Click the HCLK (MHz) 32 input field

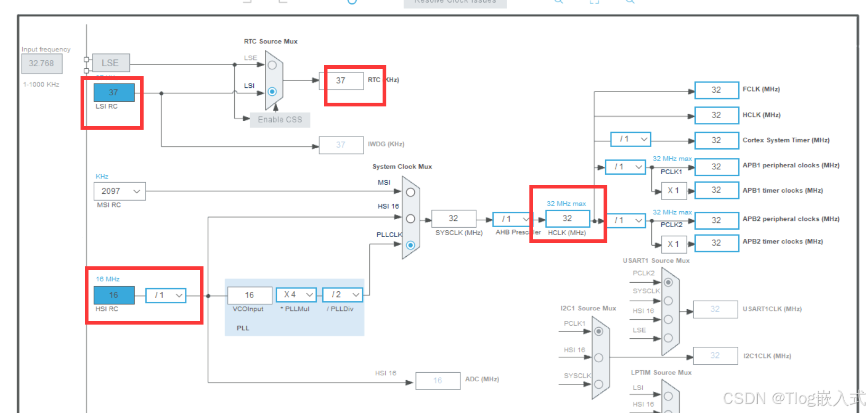coord(568,218)
